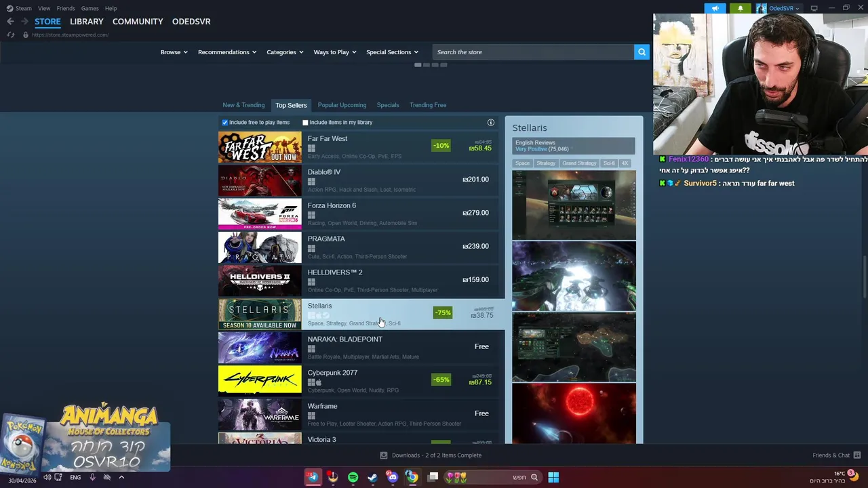Expand the Special Sections dropdown
868x488 pixels.
tap(392, 52)
